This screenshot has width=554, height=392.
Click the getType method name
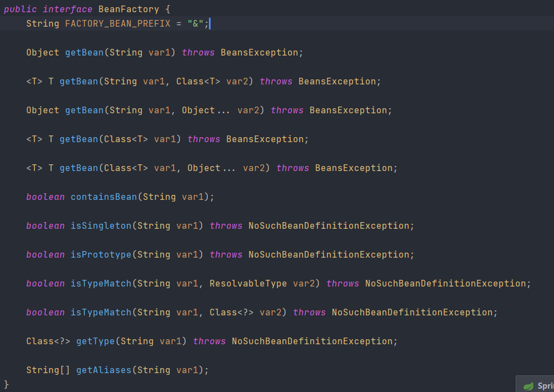[96, 341]
